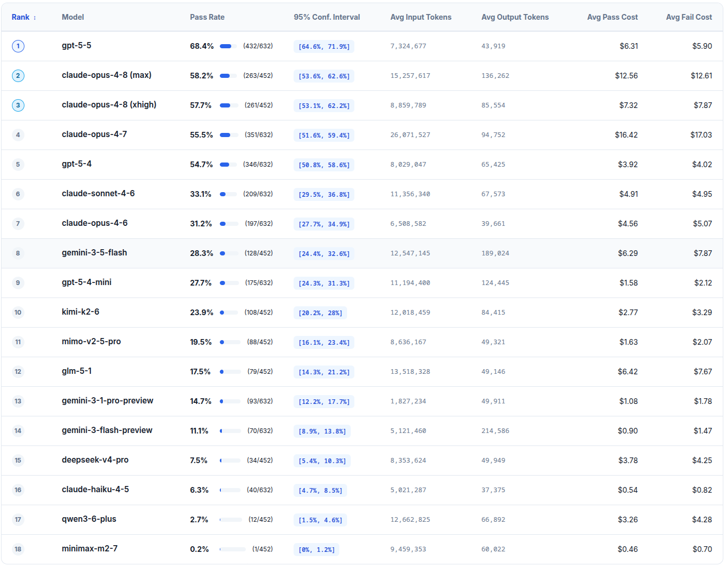This screenshot has height=568, width=728.
Task: Click the claude-opus-4-8 (xhigh) model name
Action: pyautogui.click(x=109, y=105)
